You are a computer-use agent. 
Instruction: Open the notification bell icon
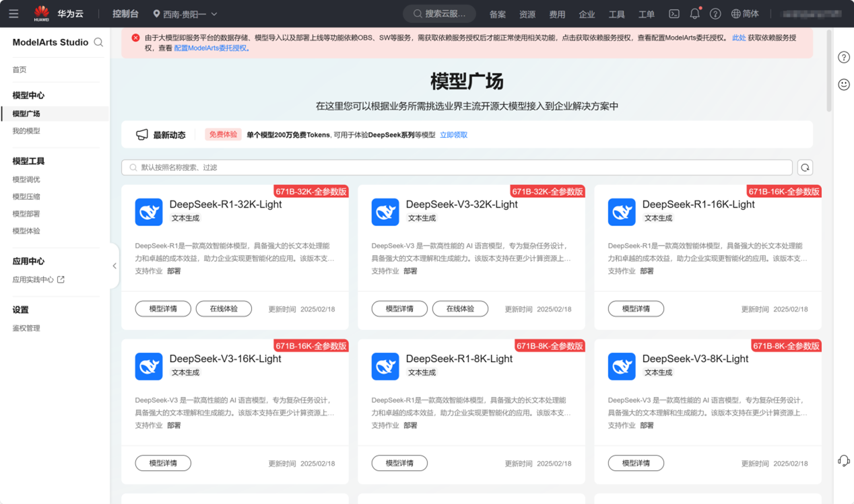[x=694, y=13]
